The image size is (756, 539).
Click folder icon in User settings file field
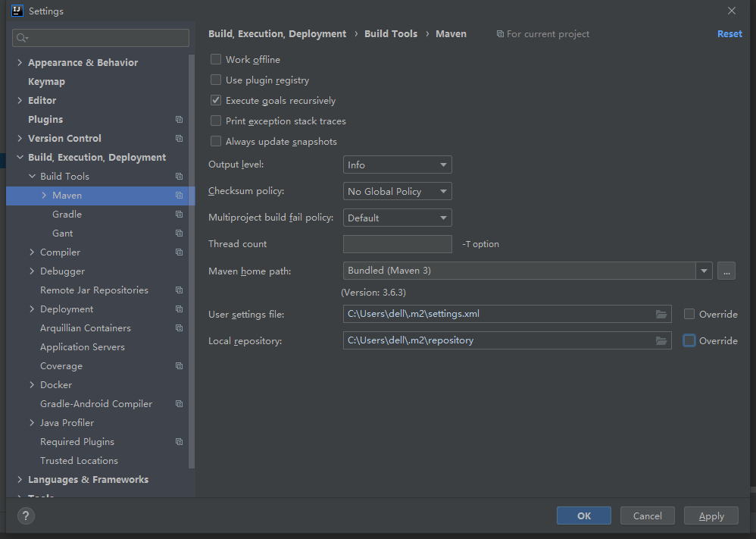(661, 314)
